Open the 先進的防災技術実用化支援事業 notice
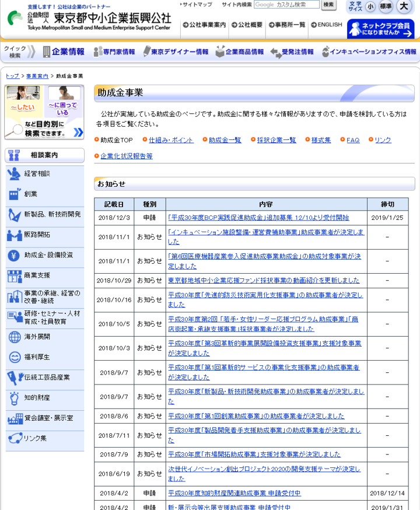420x510 pixels. point(265,299)
